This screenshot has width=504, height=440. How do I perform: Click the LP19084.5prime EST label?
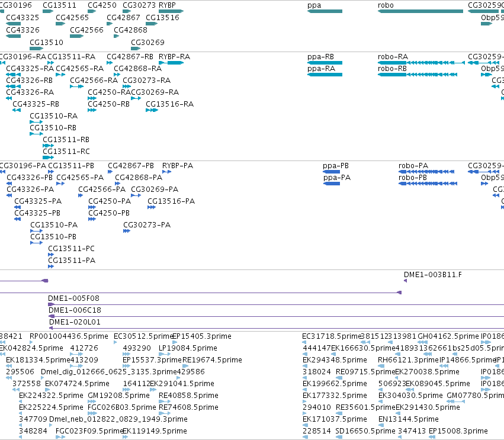[x=188, y=348]
